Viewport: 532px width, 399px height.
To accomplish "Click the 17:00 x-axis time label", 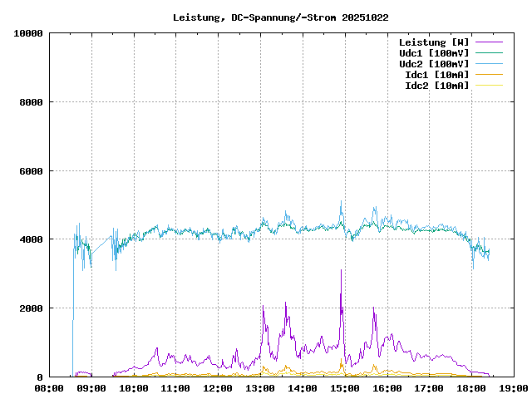I will coord(430,388).
